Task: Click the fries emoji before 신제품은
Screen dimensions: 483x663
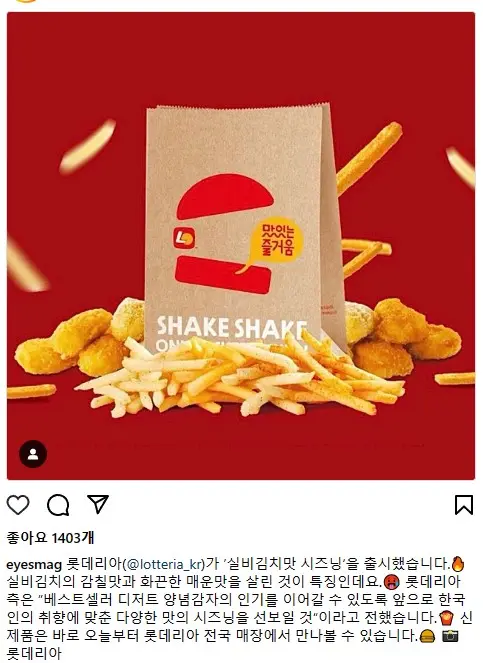Action: [445, 618]
